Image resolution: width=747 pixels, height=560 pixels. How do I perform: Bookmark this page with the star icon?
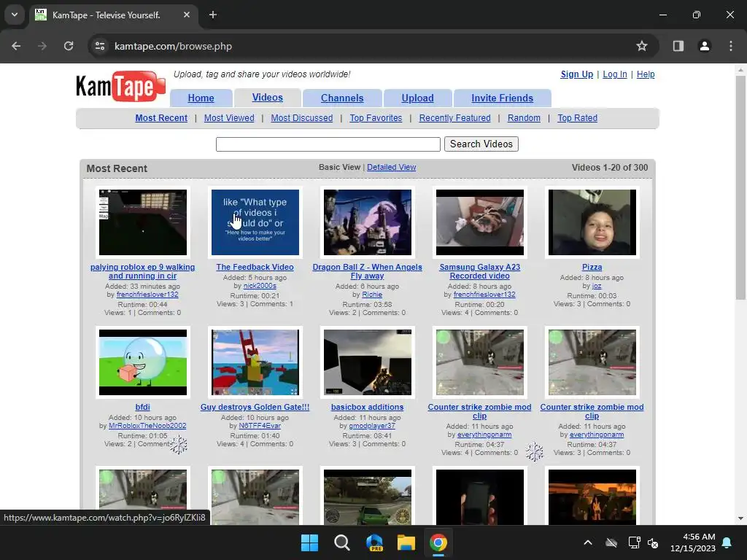[642, 46]
